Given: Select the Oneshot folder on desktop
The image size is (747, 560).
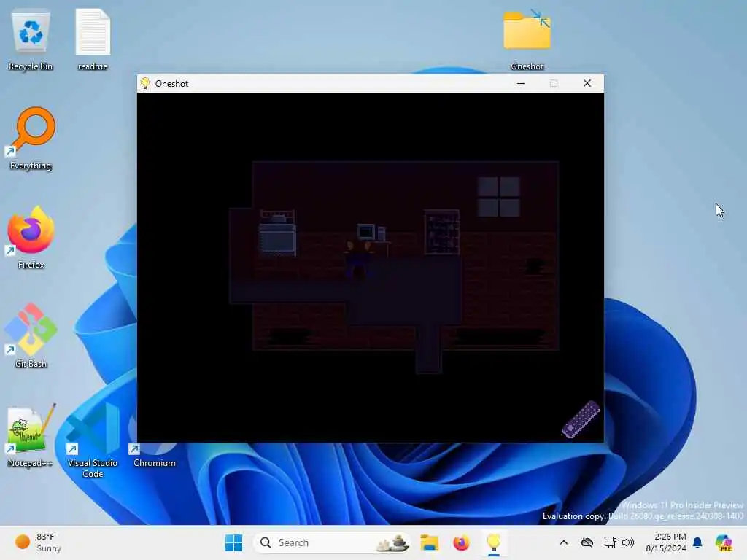Looking at the screenshot, I should [527, 41].
